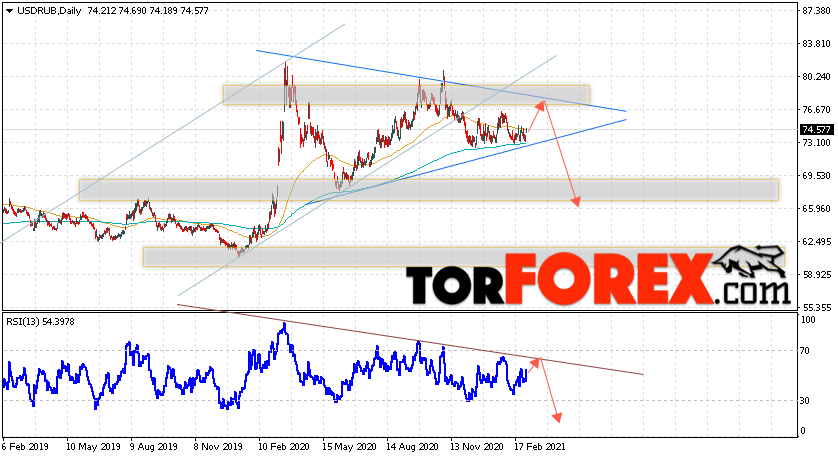Select the RSI(13) indicator label
The width and height of the screenshot is (838, 458).
(x=41, y=322)
